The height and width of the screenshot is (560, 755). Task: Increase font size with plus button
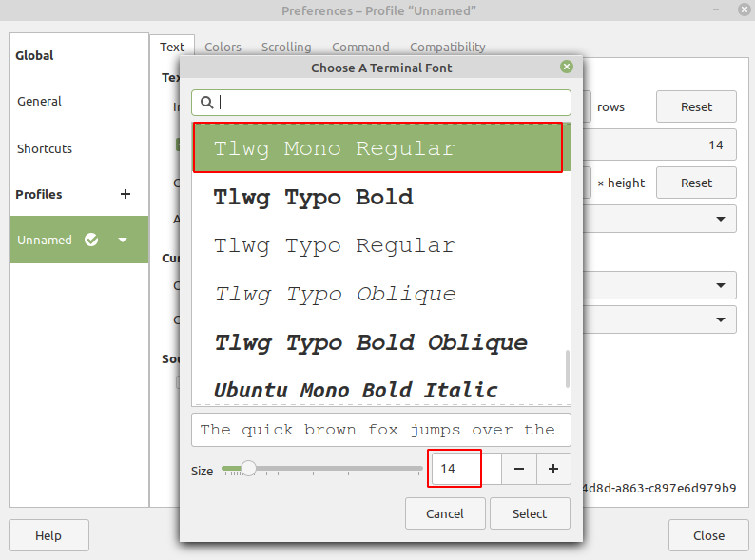coord(553,469)
